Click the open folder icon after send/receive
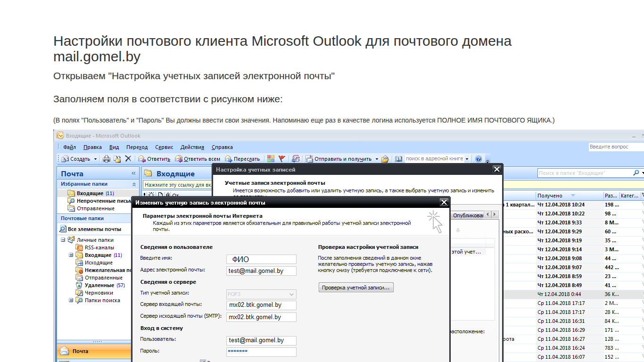 [385, 159]
